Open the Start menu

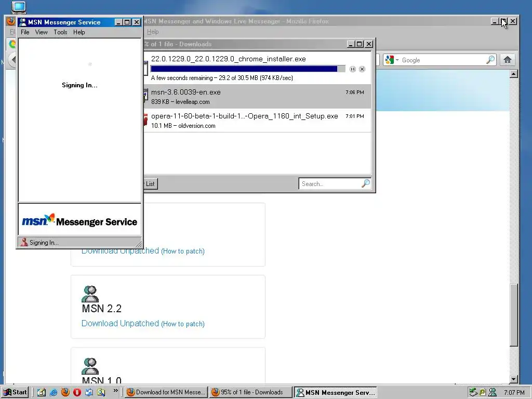pos(15,392)
